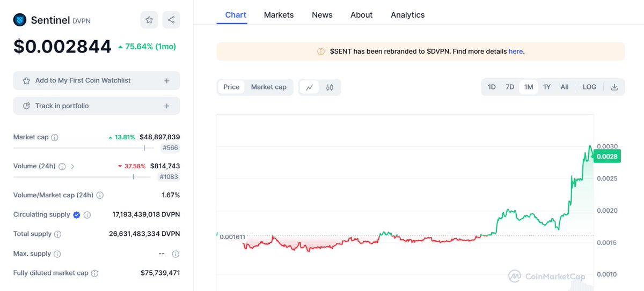Screen dimensions: 644x291
Task: Open the share icon button
Action: tap(171, 20)
